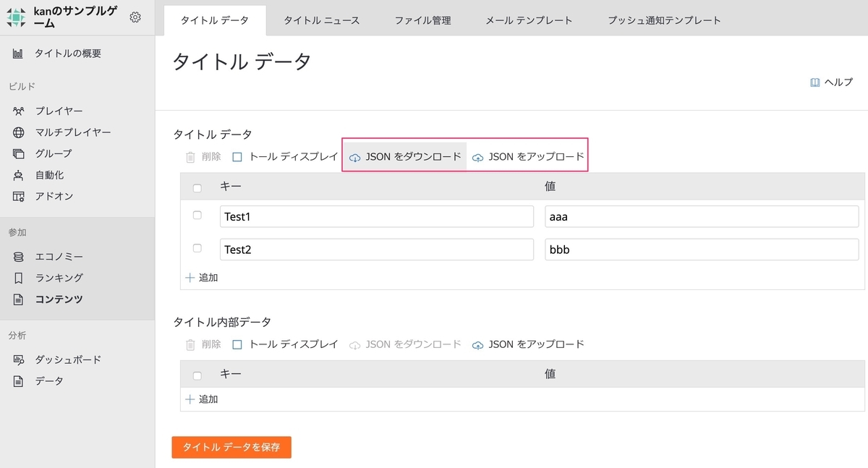Click cloud upload icon in タイトル データ section
This screenshot has width=868, height=468.
478,157
